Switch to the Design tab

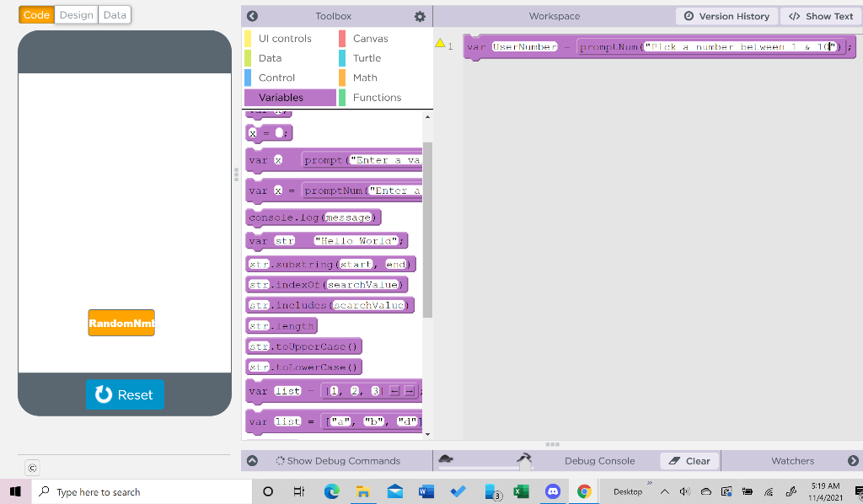click(x=76, y=14)
